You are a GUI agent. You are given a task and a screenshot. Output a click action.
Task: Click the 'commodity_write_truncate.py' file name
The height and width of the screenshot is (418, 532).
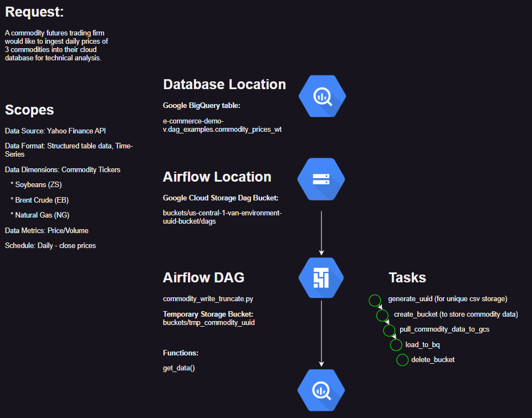click(x=208, y=298)
